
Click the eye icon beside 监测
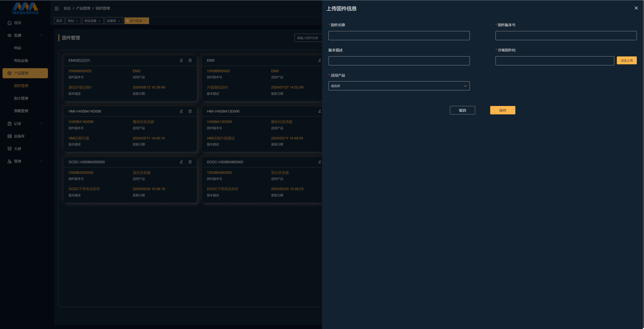pos(10,35)
